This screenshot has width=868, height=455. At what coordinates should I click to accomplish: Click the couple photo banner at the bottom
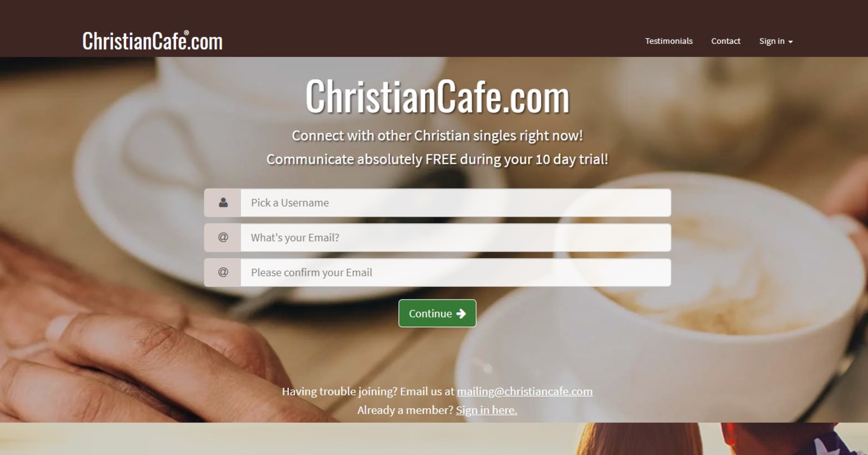pyautogui.click(x=434, y=439)
